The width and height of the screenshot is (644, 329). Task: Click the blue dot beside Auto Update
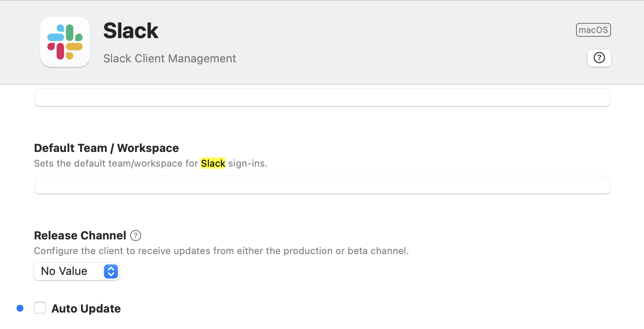[x=20, y=308]
